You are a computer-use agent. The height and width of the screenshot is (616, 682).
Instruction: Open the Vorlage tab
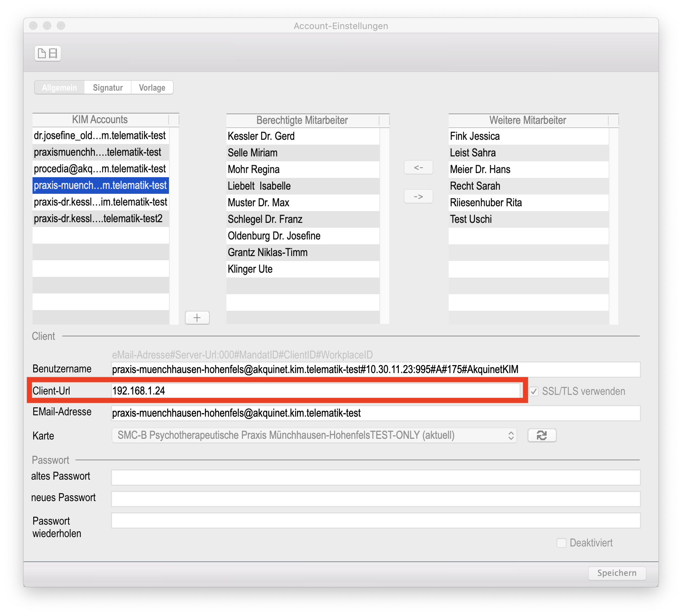tap(152, 88)
